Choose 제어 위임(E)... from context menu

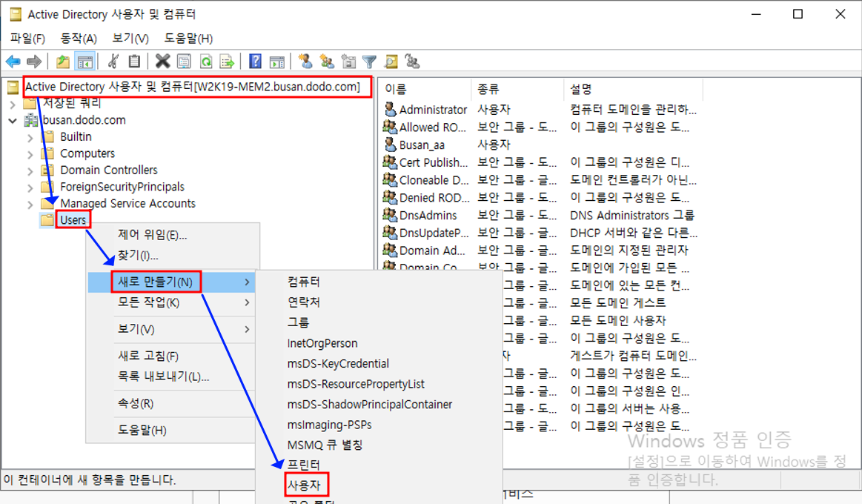(x=152, y=235)
